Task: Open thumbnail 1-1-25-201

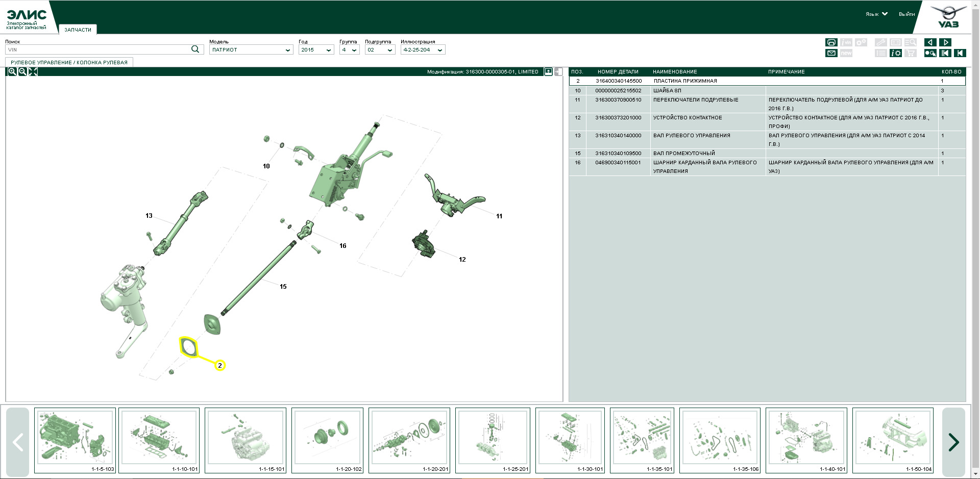Action: click(x=493, y=441)
